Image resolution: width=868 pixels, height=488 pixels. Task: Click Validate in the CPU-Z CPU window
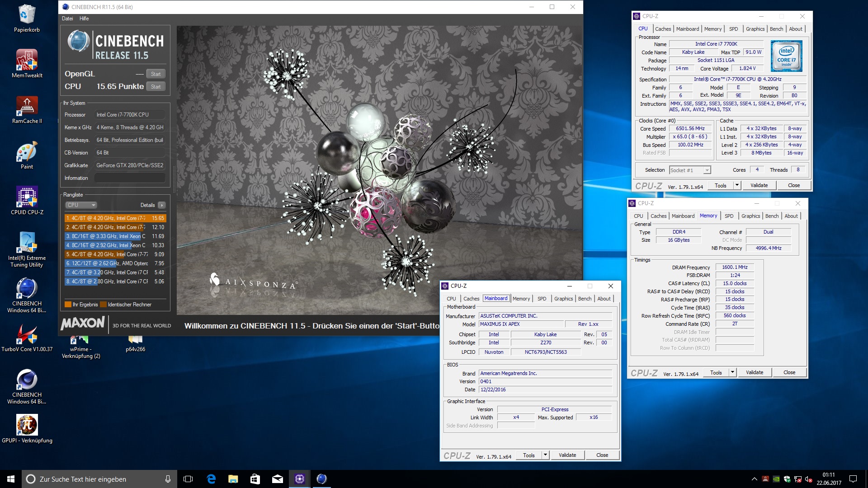click(759, 185)
